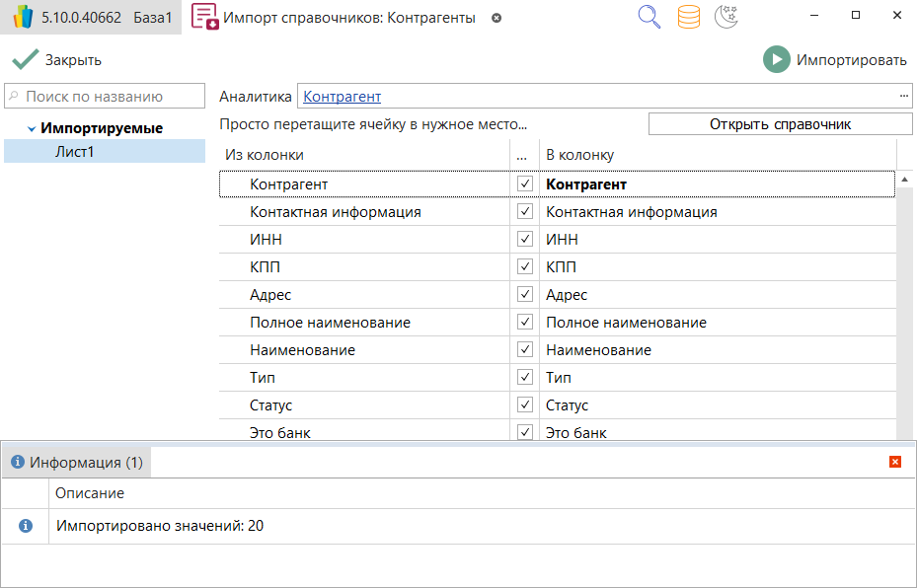
Task: Open the Аналитика field ellipsis selector
Action: (903, 96)
